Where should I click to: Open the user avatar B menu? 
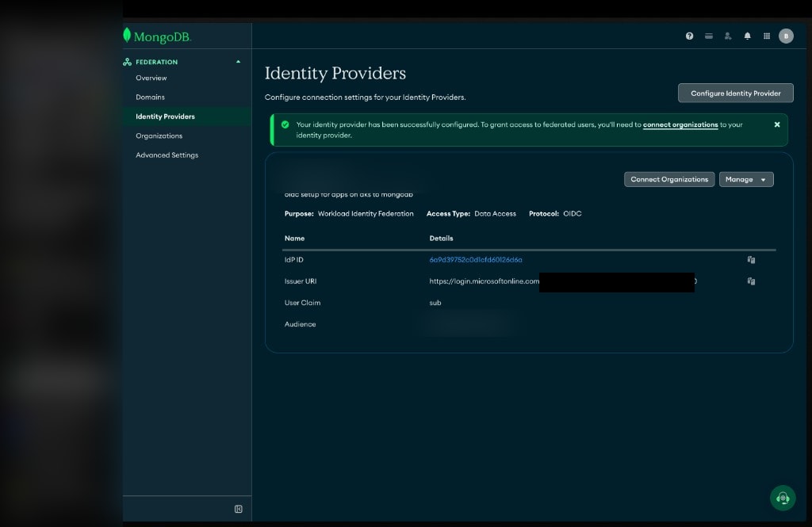pyautogui.click(x=786, y=36)
